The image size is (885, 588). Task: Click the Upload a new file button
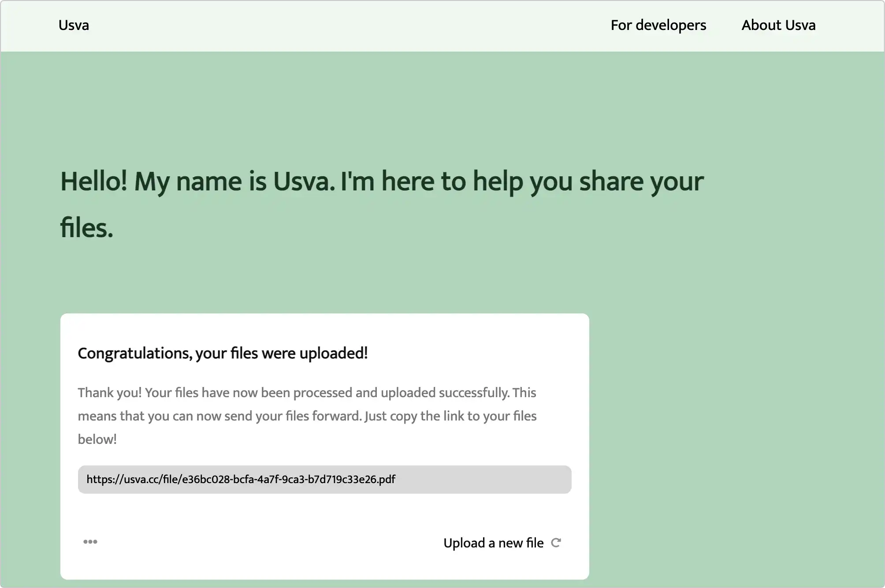click(x=502, y=543)
